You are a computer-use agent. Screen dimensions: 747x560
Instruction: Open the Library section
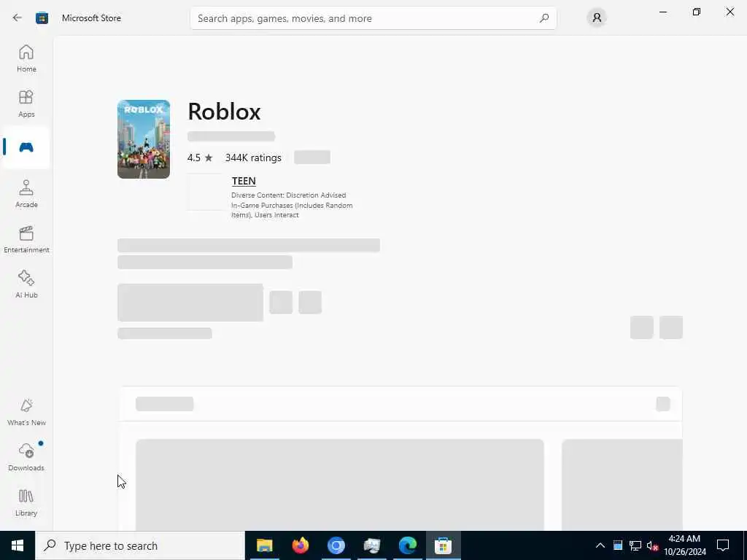click(x=26, y=502)
